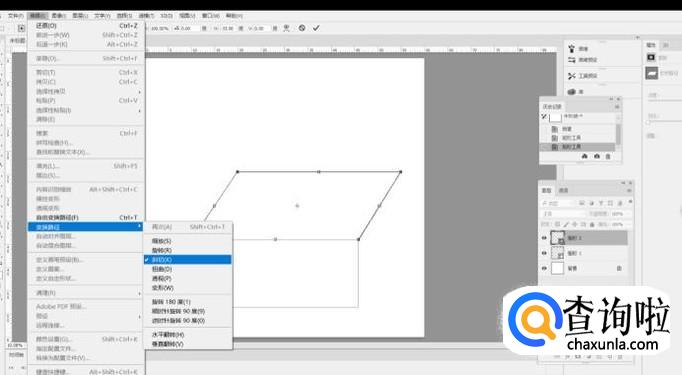The height and width of the screenshot is (375, 682).
Task: Hide the top rectangle layer via eye icon
Action: tap(544, 238)
